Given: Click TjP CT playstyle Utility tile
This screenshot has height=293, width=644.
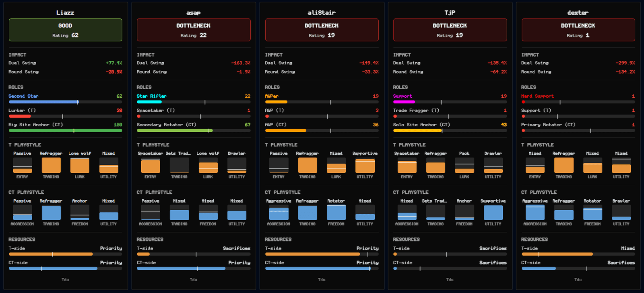Looking at the screenshot, I should [493, 213].
